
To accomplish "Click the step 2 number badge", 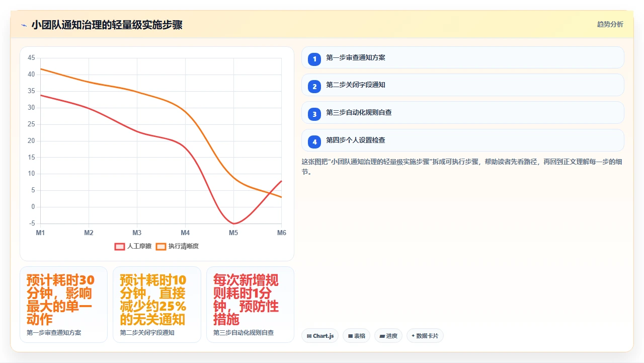I will point(314,87).
